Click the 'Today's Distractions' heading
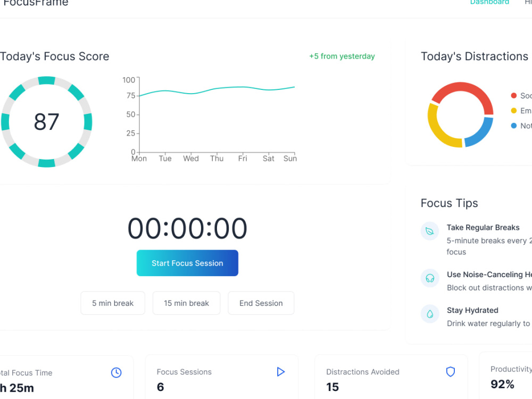 click(475, 56)
